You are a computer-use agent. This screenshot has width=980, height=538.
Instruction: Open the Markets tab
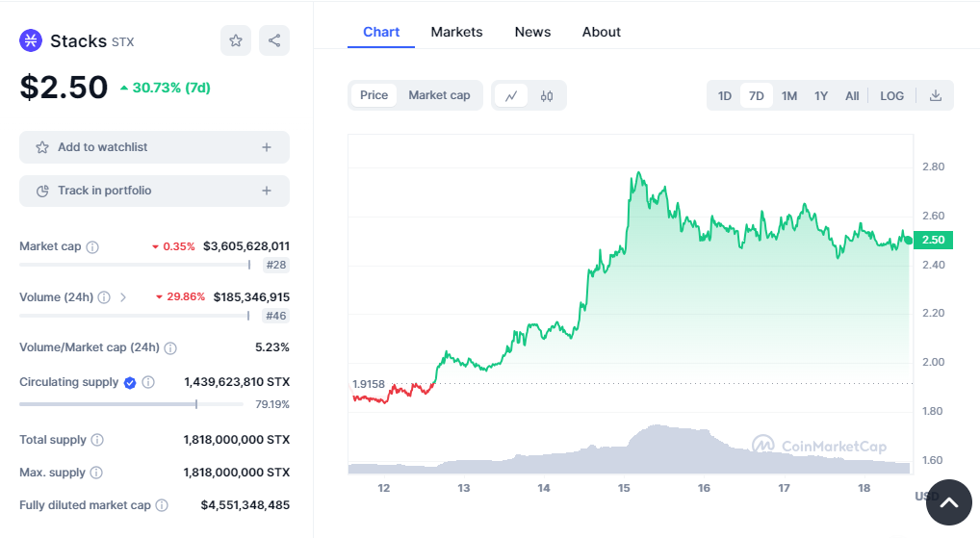pos(457,32)
